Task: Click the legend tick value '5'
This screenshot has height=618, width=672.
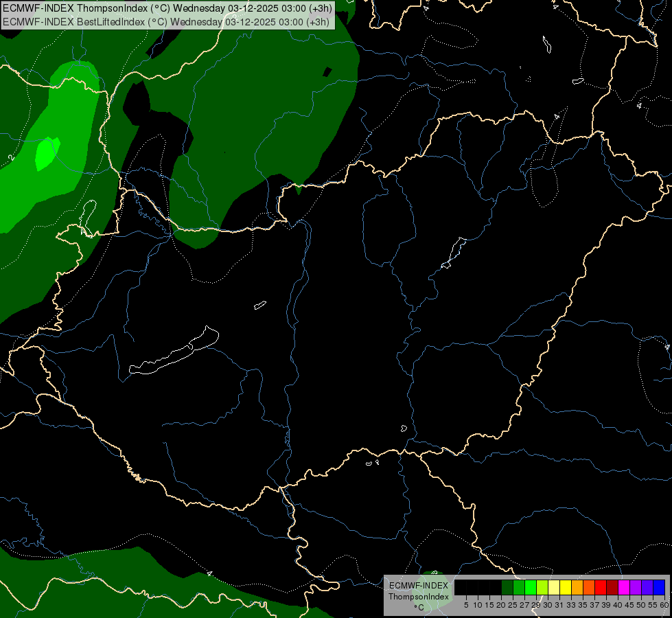Action: pos(466,605)
